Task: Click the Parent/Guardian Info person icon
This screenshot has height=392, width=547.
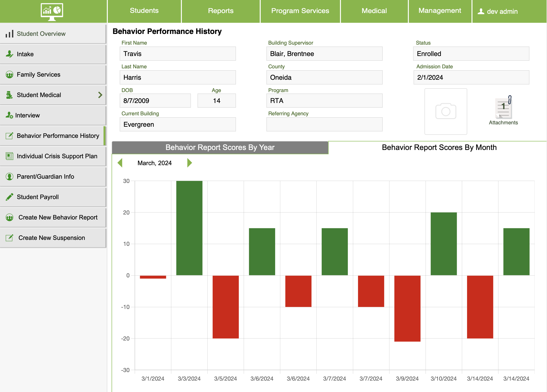Action: click(x=9, y=177)
